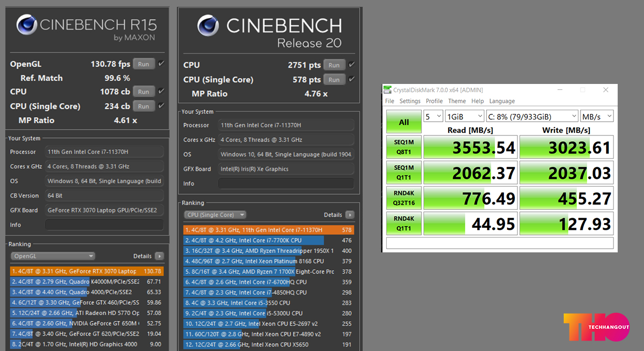Select the Xeon Platinum 8168 ranking row
Viewport: 644px width, 351px height.
pyautogui.click(x=269, y=261)
